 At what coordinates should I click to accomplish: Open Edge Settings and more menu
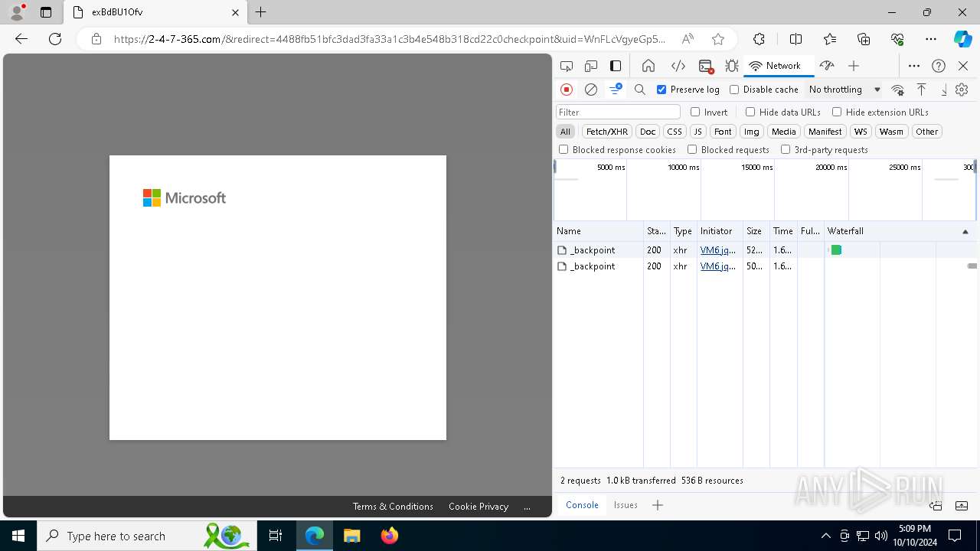[x=931, y=39]
